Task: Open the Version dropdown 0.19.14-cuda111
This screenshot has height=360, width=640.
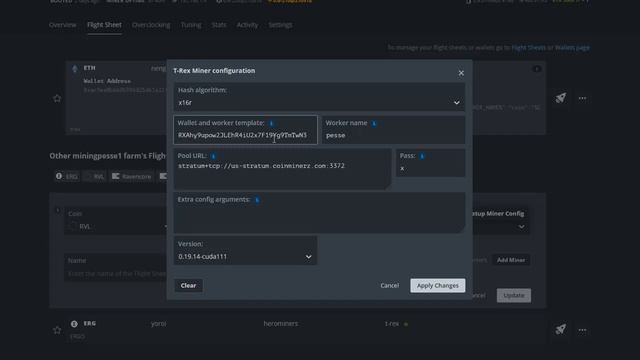Action: coord(245,251)
